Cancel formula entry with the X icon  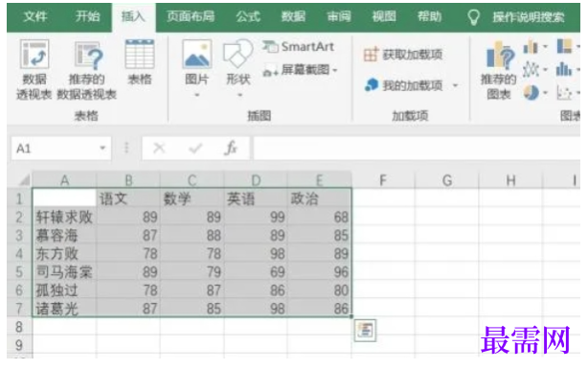159,149
